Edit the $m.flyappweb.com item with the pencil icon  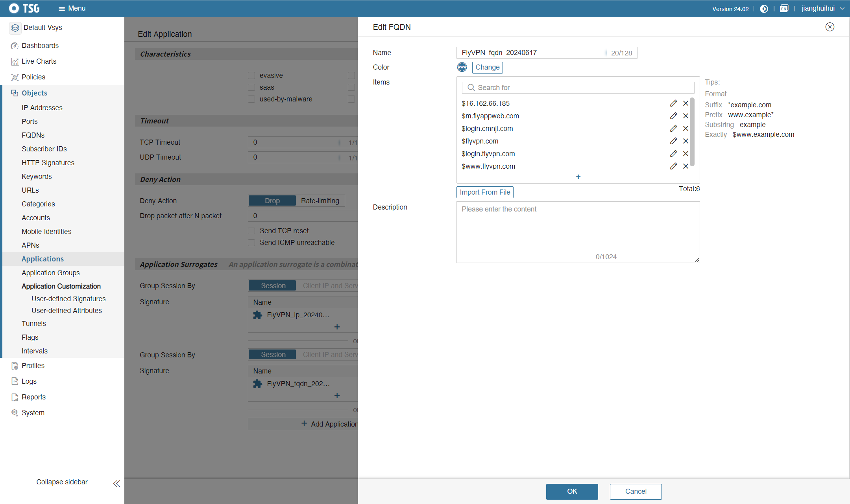coord(673,116)
